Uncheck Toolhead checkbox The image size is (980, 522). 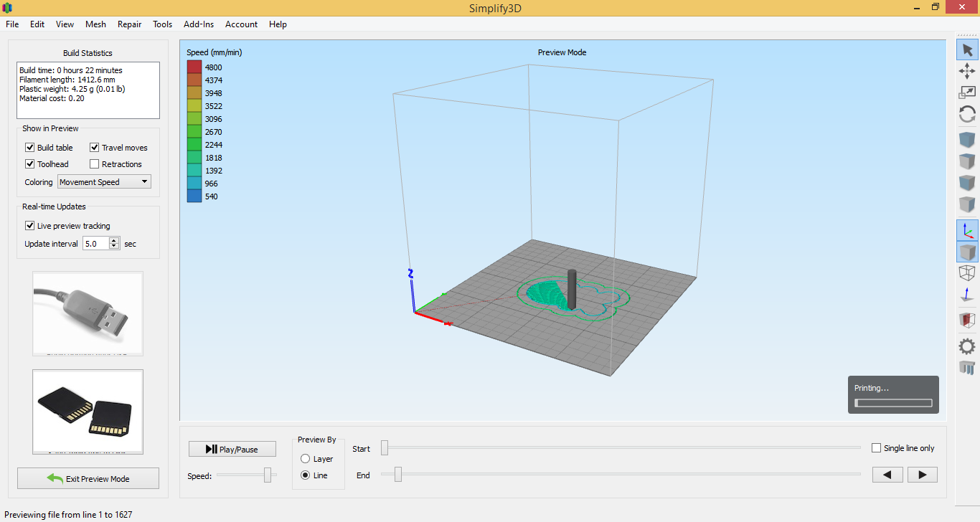point(30,164)
